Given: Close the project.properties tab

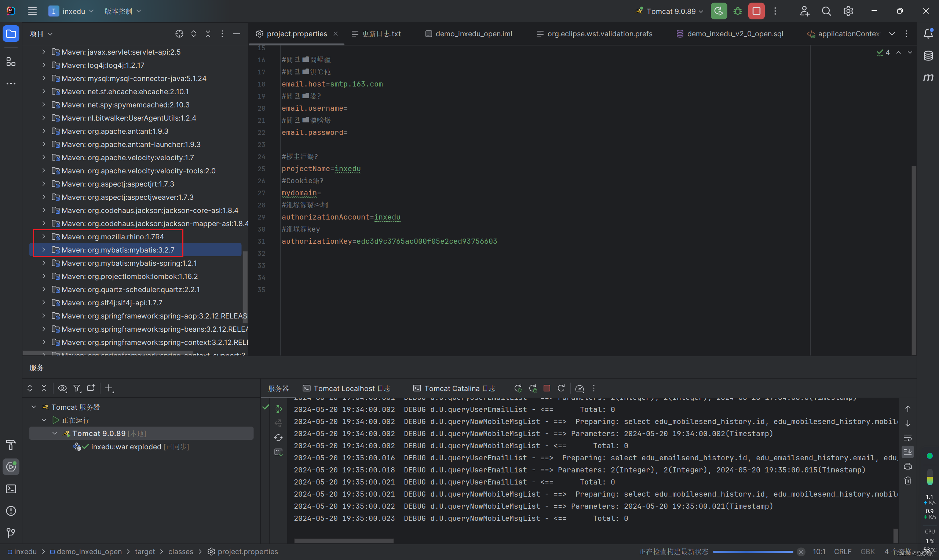Looking at the screenshot, I should 336,34.
